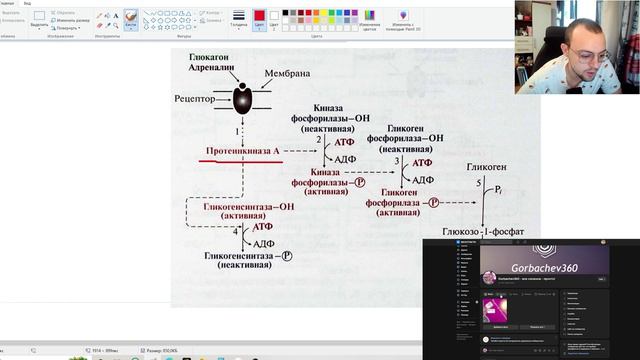The height and width of the screenshot is (360, 640).
Task: Click Изменить размер (Resize) button
Action: [70, 20]
